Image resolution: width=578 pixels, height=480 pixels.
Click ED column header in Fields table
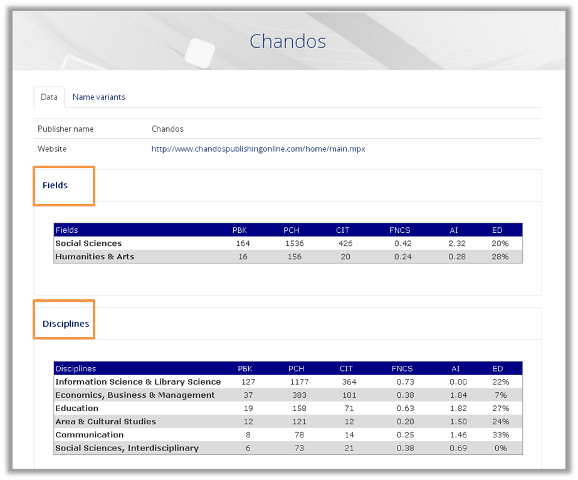[497, 230]
